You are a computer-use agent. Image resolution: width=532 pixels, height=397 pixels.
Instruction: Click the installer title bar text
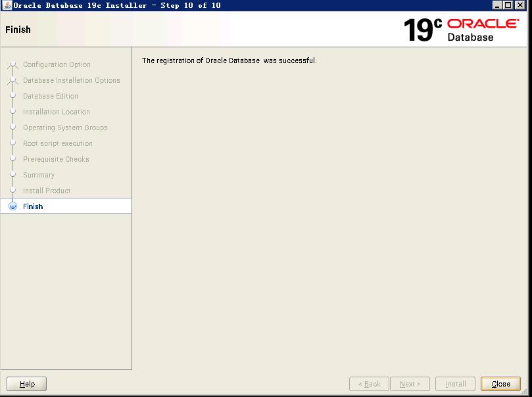[x=117, y=5]
